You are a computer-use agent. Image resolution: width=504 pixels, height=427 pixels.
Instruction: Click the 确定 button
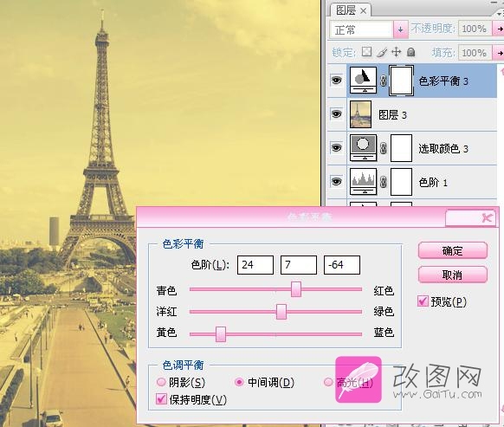coord(453,250)
